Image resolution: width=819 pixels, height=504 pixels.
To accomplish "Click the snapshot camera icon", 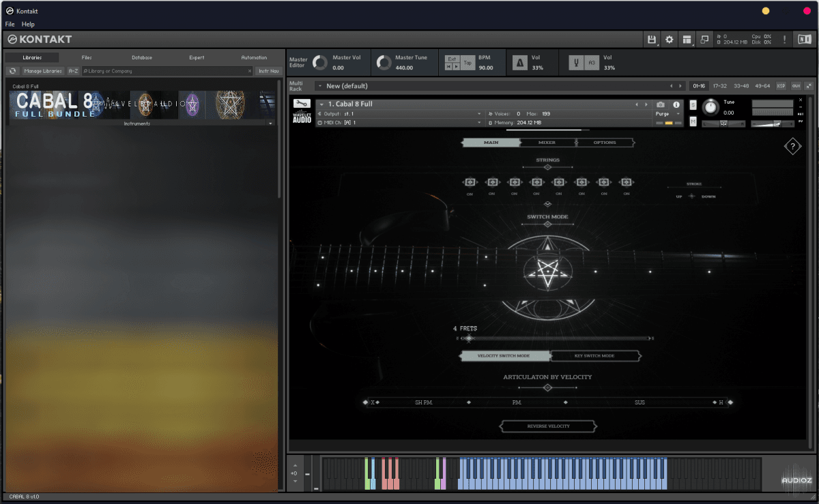I will (660, 105).
